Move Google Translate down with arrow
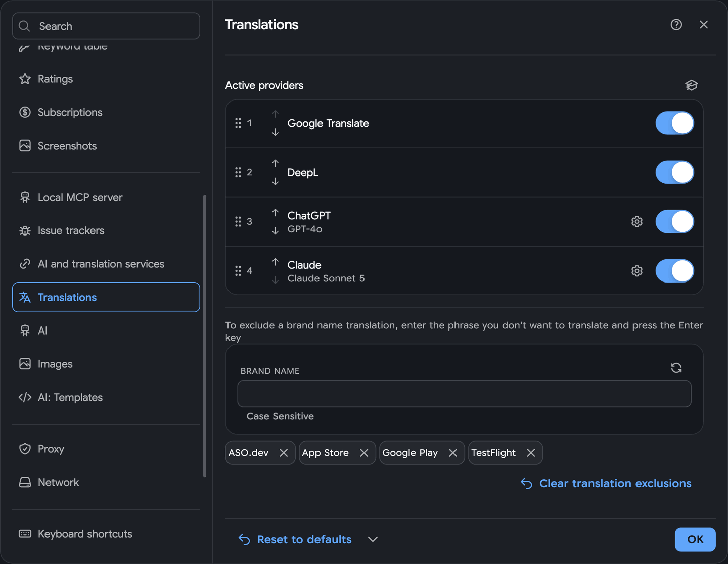This screenshot has width=728, height=564. [x=275, y=132]
